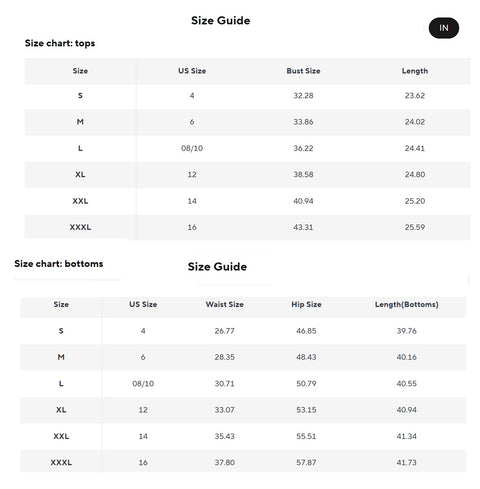Click waist size value 33.07
Viewport: 480px width, 489px height.
225,410
